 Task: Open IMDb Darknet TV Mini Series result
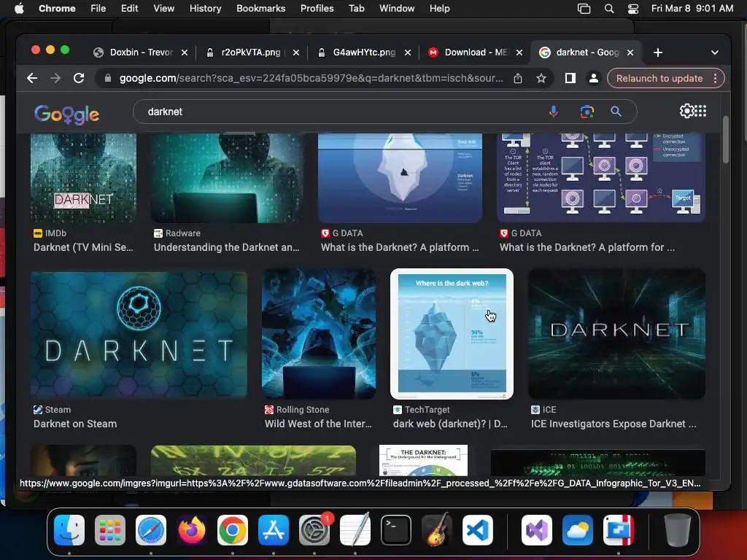click(83, 247)
